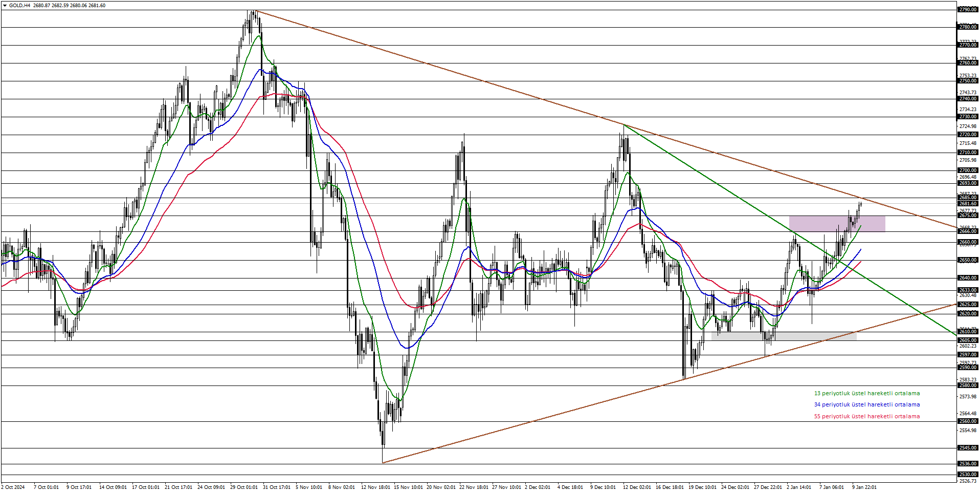Click the GOLD,H4 chart title text

point(19,6)
